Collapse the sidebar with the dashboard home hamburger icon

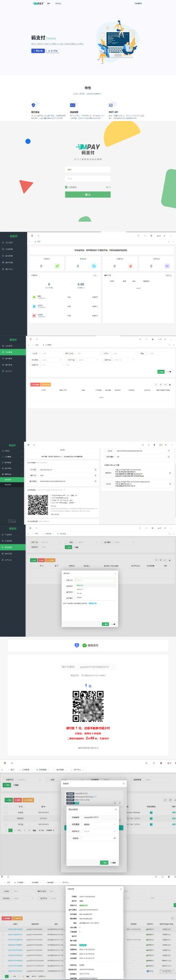[32, 236]
